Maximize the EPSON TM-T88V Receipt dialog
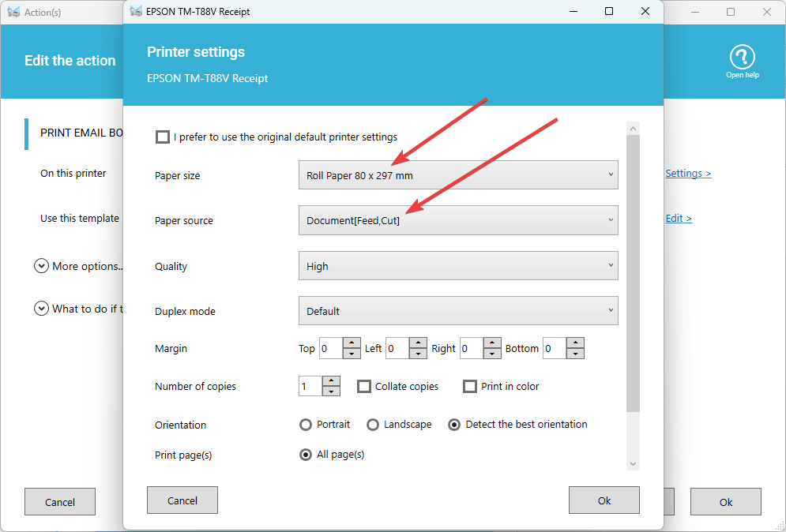786x532 pixels. coord(609,11)
